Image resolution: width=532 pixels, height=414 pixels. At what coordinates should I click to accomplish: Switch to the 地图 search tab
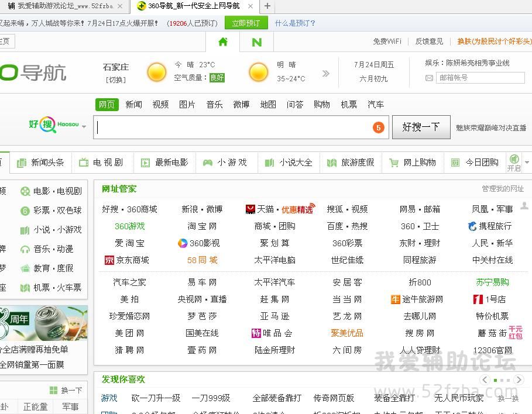pos(268,105)
